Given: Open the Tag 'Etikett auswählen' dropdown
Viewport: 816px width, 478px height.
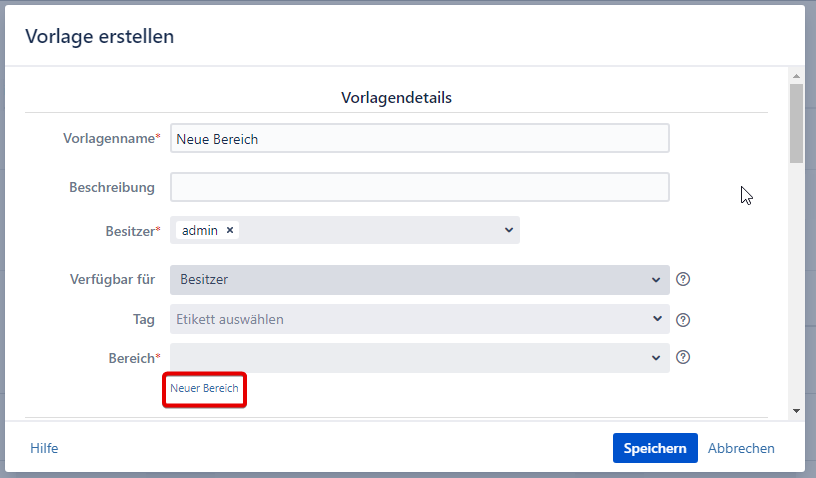Looking at the screenshot, I should point(420,320).
